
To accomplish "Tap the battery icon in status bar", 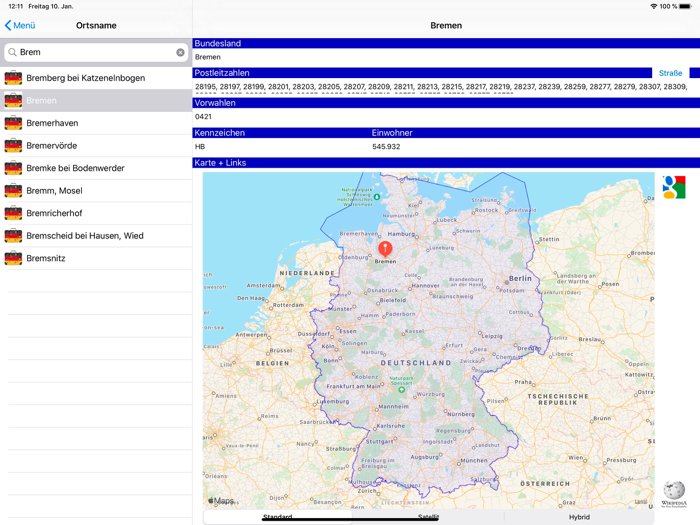I will (685, 6).
